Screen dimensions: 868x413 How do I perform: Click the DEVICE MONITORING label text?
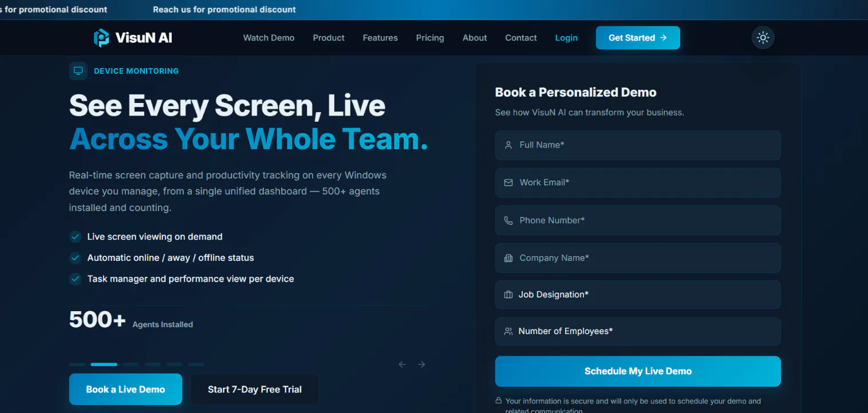point(136,71)
